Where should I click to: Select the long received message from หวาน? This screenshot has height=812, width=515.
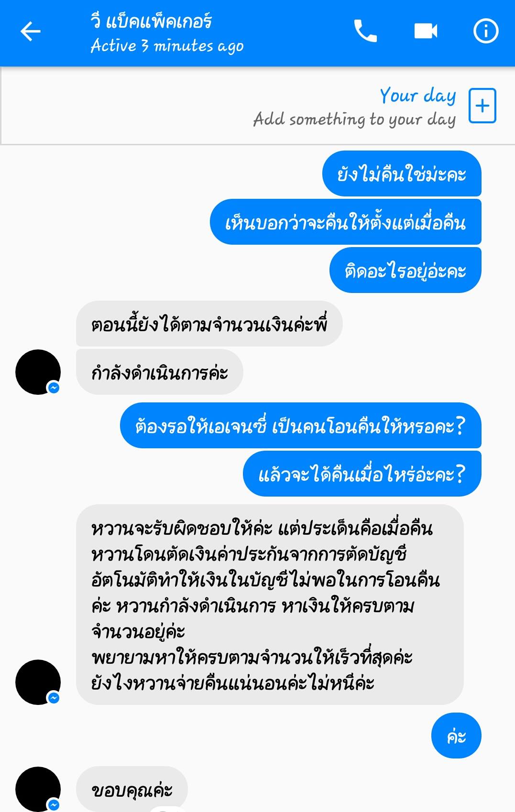click(x=270, y=605)
